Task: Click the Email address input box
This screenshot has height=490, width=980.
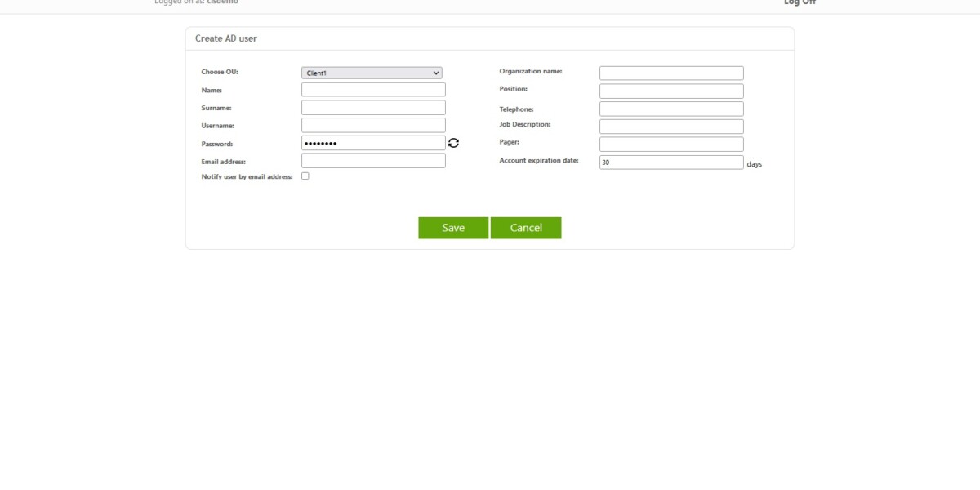Action: tap(372, 160)
